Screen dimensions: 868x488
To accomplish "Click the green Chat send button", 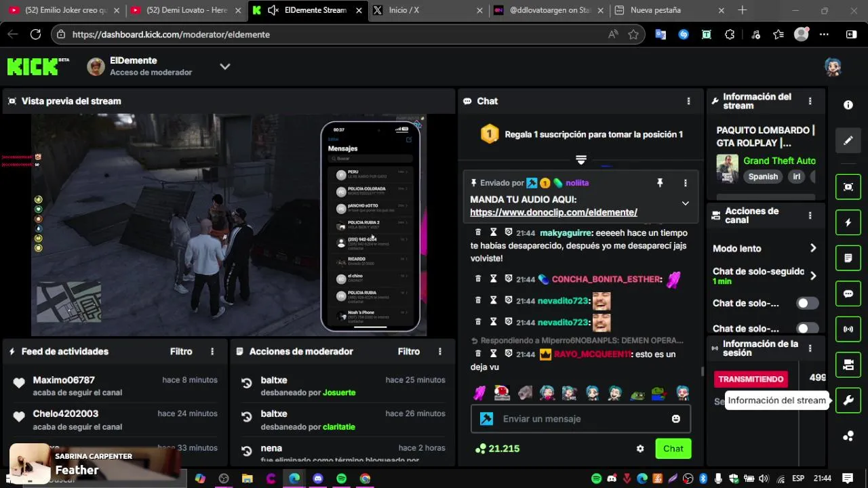I will click(x=673, y=449).
